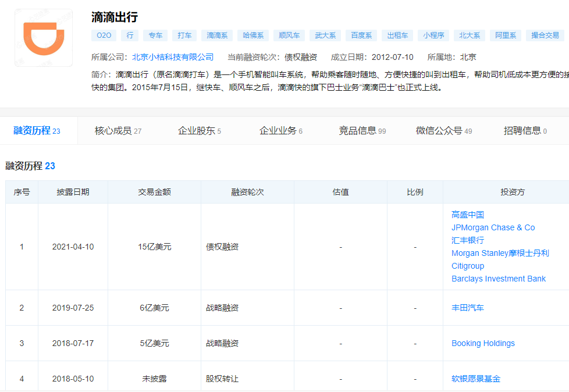
Task: Switch to 微信公众号 tab
Action: [x=443, y=131]
